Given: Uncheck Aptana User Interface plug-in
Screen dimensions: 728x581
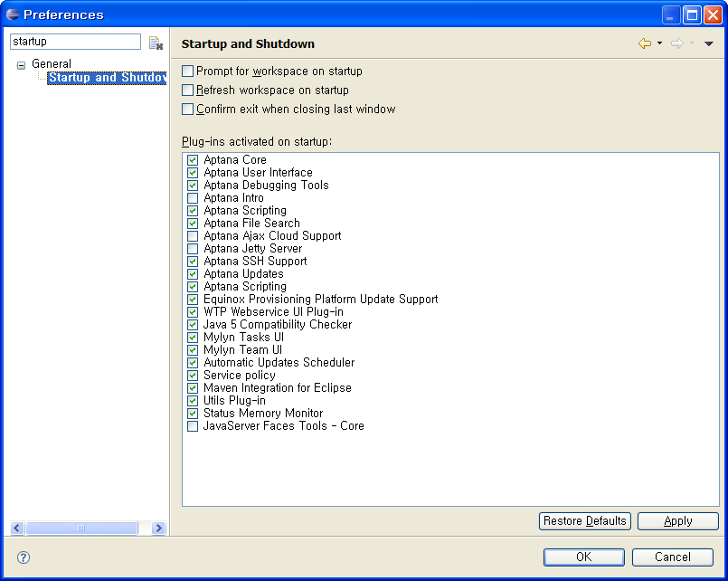Looking at the screenshot, I should 193,173.
